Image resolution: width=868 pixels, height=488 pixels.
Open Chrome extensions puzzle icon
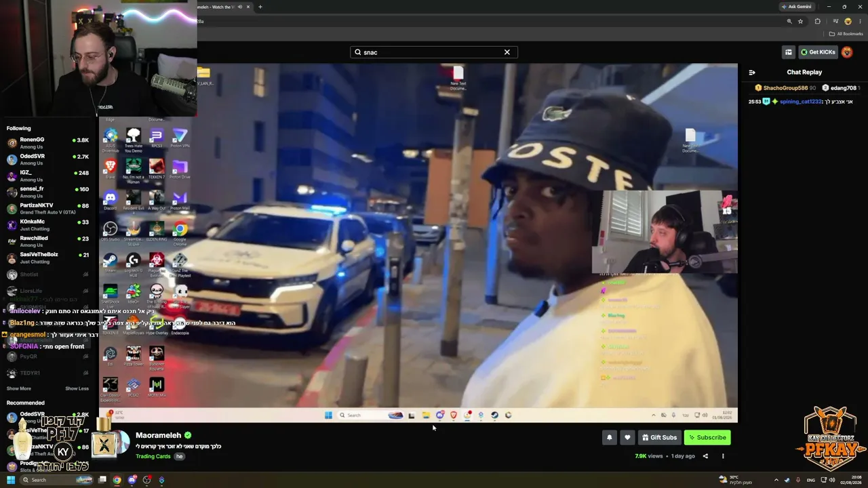tap(817, 21)
